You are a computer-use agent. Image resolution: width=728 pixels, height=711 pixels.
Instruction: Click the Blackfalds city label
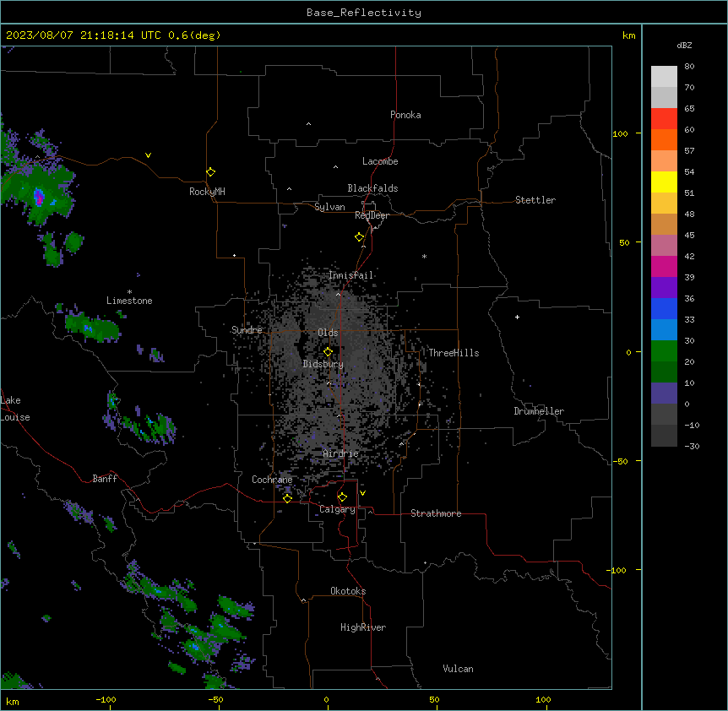[x=372, y=188]
